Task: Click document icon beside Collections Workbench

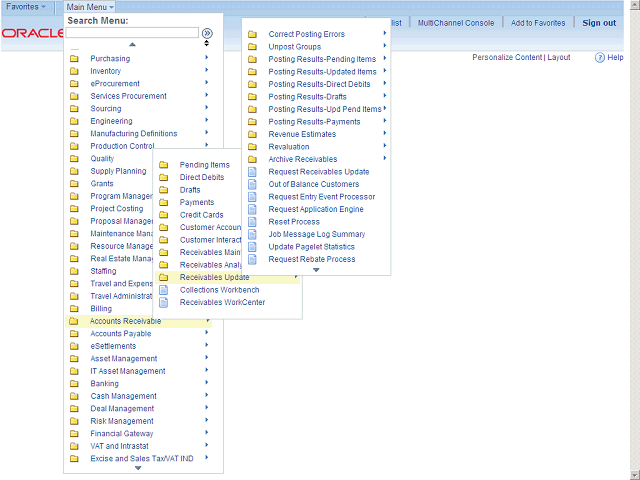Action: (x=164, y=290)
